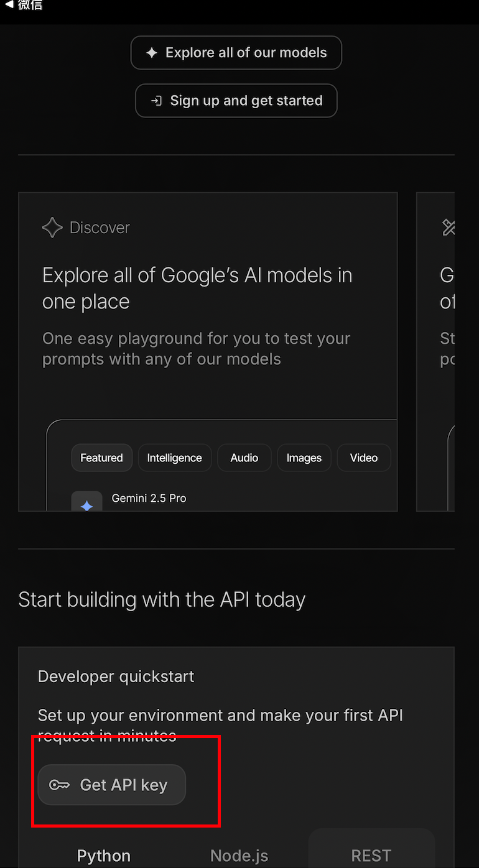The height and width of the screenshot is (868, 479).
Task: Switch to the Node.js code tab
Action: [x=239, y=856]
